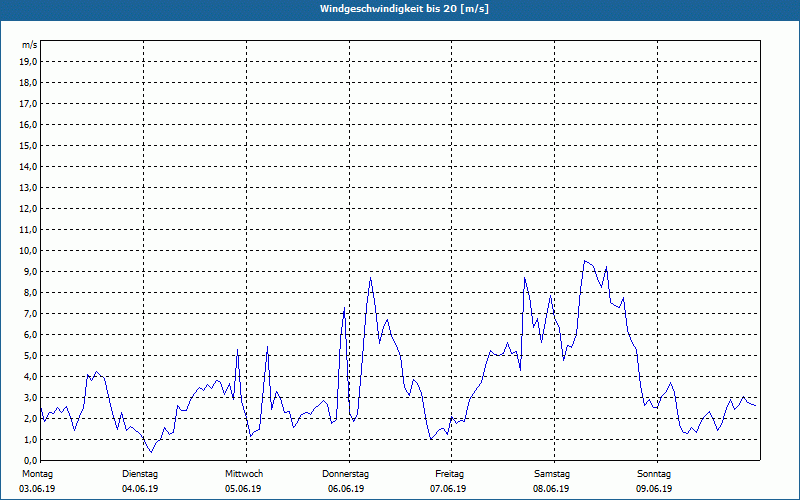Click the 16,0 y-axis label

pos(28,124)
